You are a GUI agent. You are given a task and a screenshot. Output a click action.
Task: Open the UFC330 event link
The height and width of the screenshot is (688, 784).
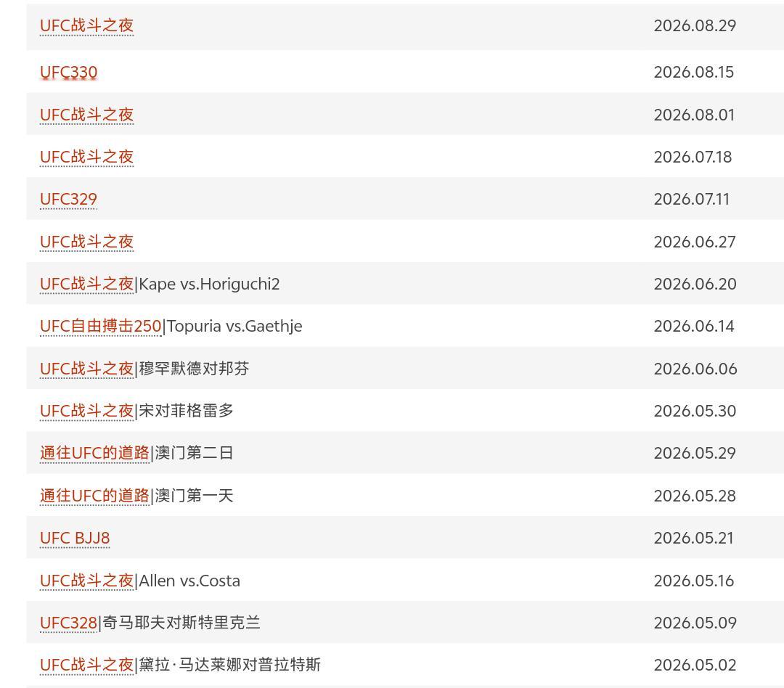click(x=68, y=73)
